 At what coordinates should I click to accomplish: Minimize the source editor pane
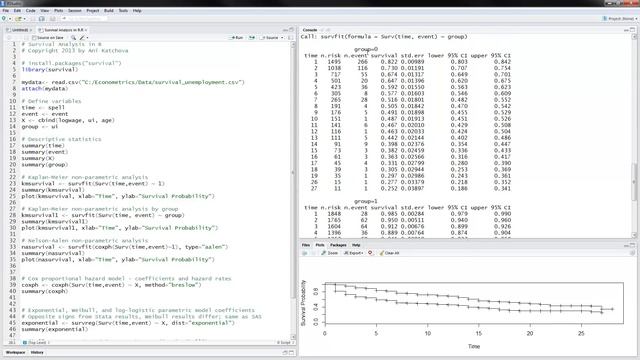[285, 30]
